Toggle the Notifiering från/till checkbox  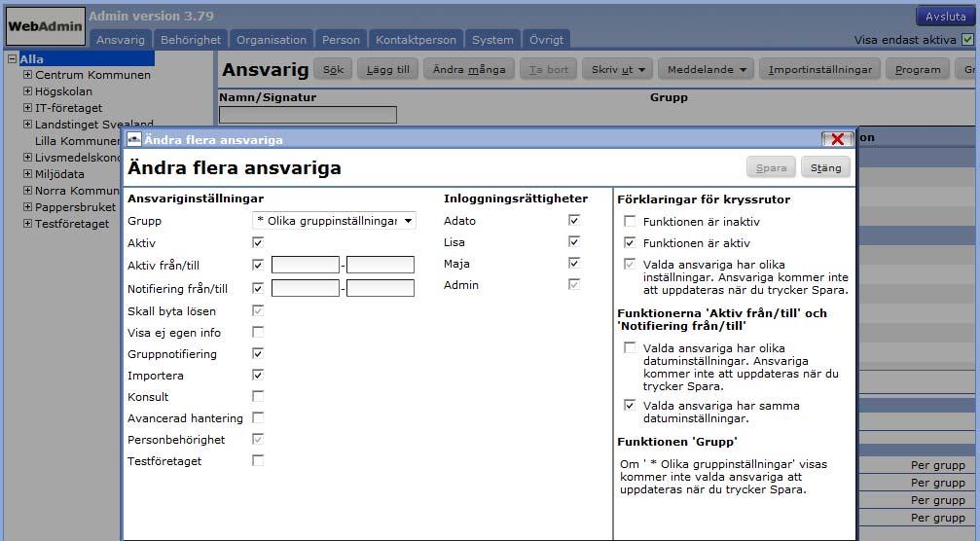point(258,288)
